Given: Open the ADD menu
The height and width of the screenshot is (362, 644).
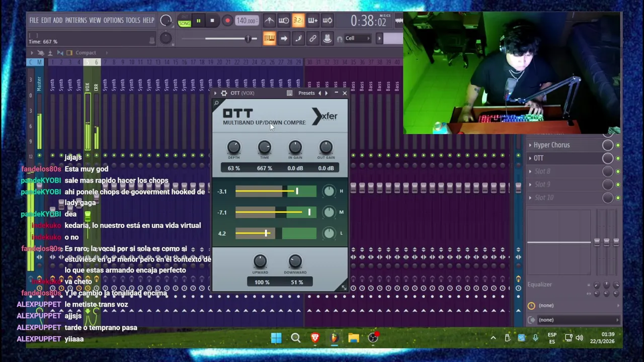Looking at the screenshot, I should [58, 21].
